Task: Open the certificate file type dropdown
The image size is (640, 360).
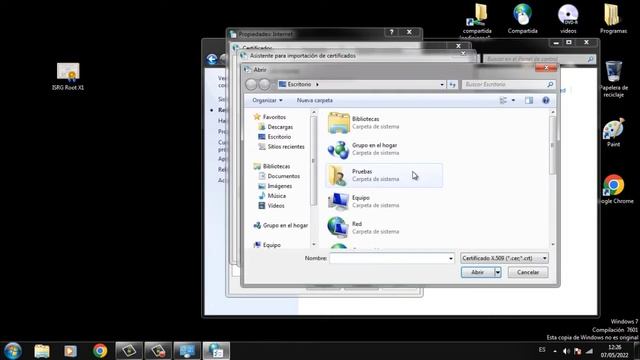Action: [x=504, y=258]
